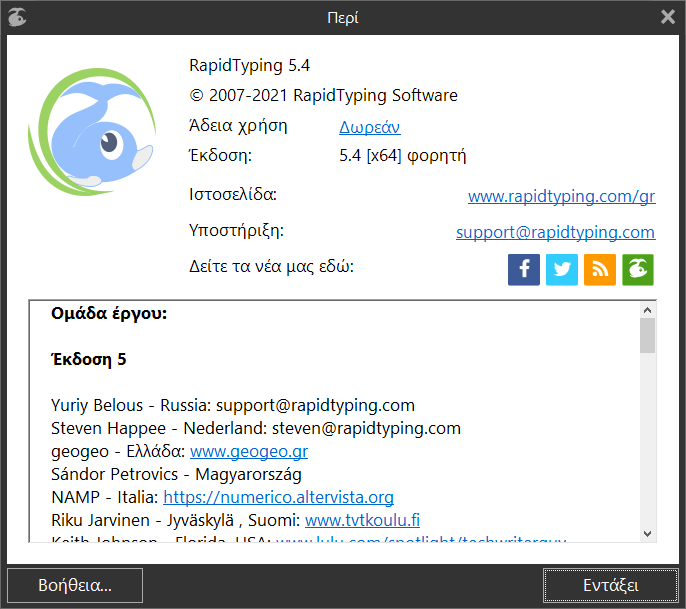Click the credits scrollbar down arrow
This screenshot has height=609, width=686.
tap(648, 534)
